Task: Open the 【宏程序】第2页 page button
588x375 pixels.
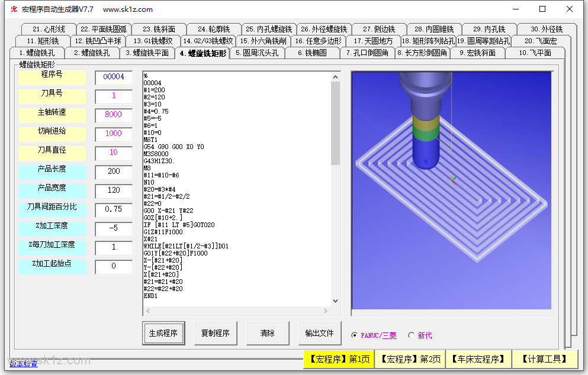Action: tap(410, 359)
